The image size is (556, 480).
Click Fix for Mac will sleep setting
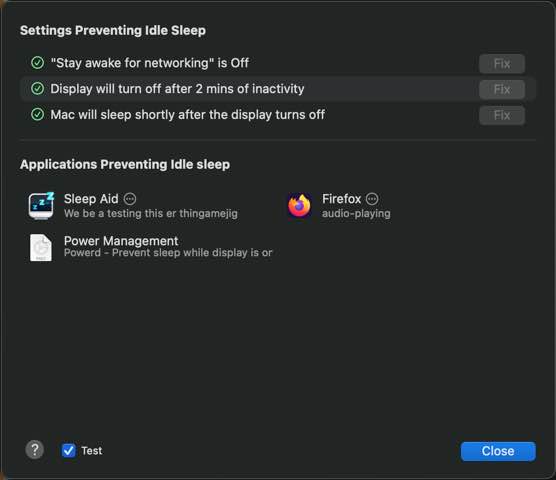click(x=502, y=115)
